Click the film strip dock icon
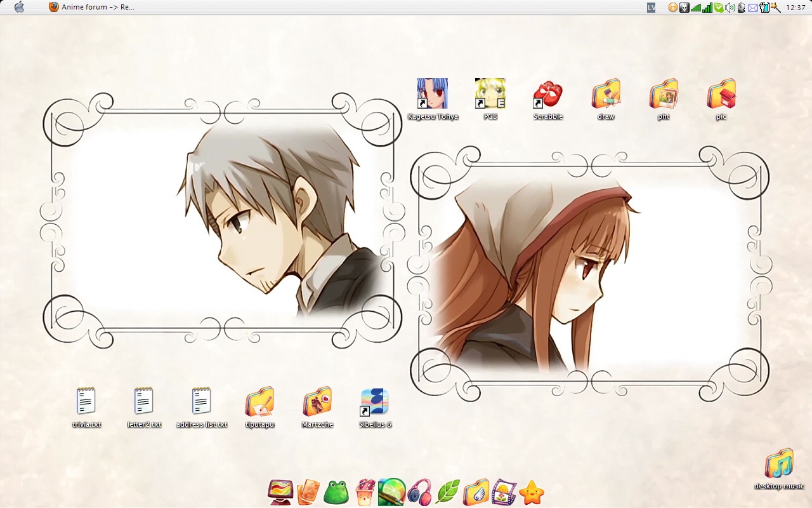Screen dimensions: 812x508 (504, 492)
